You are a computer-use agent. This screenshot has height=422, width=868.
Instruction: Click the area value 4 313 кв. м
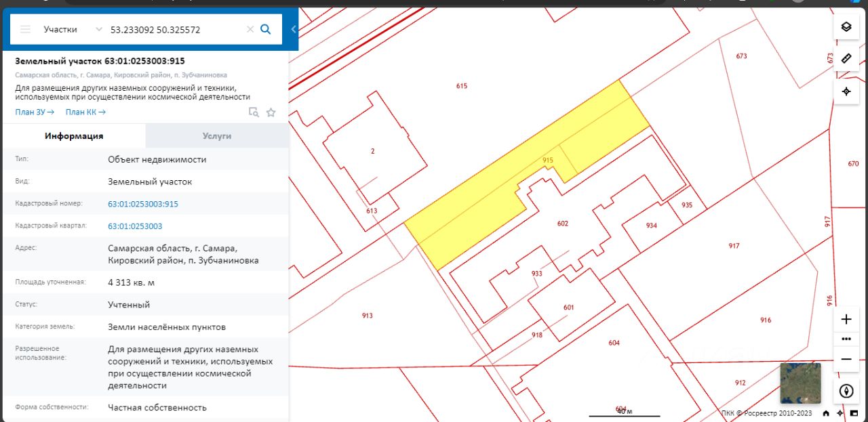[131, 282]
